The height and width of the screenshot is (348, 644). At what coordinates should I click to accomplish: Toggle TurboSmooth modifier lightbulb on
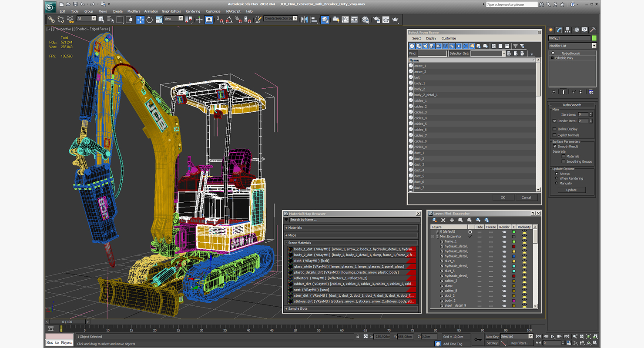coord(553,53)
